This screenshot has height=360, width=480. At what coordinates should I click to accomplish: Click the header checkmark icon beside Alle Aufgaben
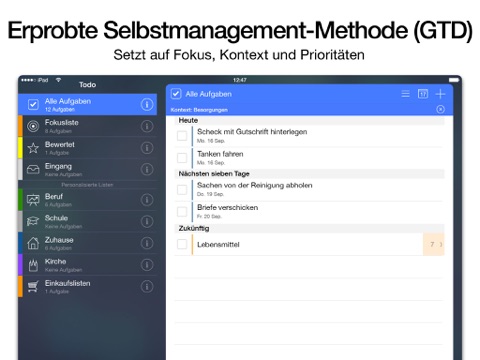pyautogui.click(x=176, y=94)
